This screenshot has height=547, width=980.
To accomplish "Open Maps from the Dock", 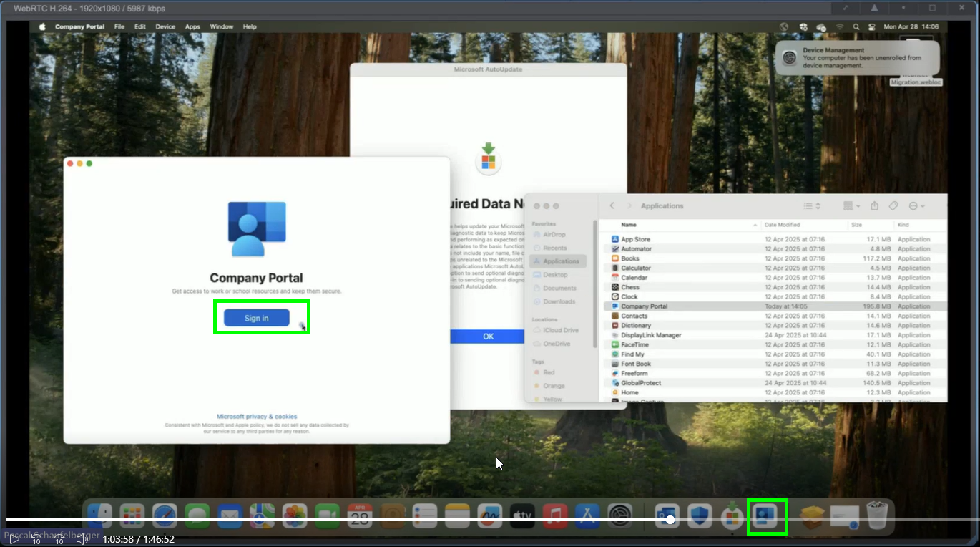I will (x=262, y=516).
